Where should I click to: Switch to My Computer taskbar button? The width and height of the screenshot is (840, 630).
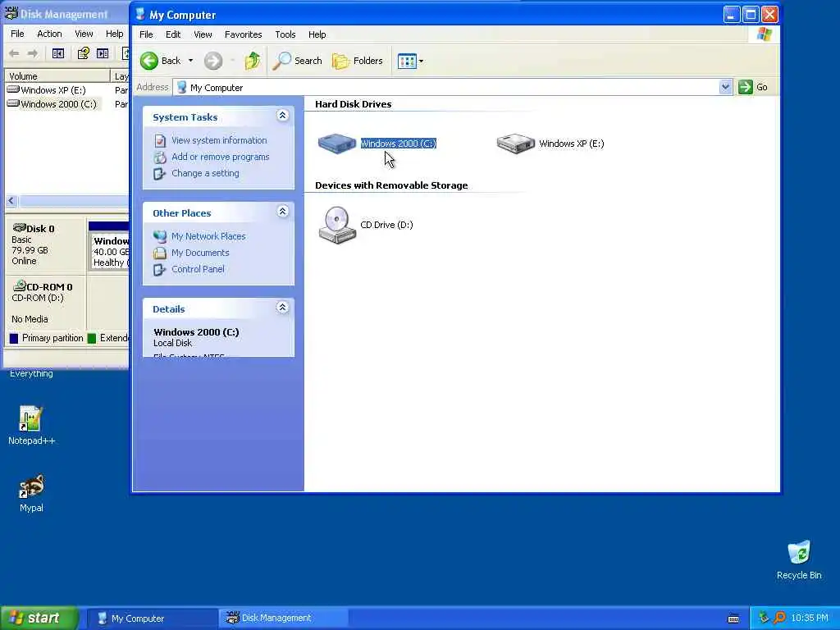152,619
